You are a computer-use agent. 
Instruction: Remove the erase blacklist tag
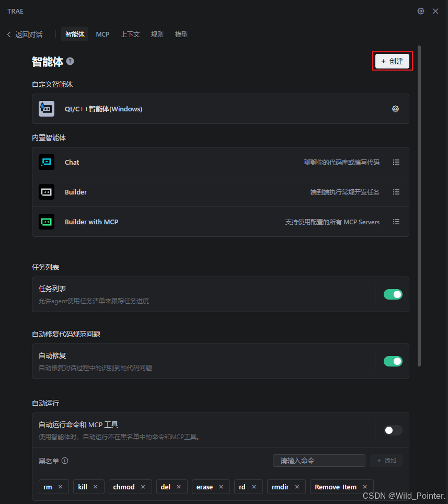click(x=221, y=487)
